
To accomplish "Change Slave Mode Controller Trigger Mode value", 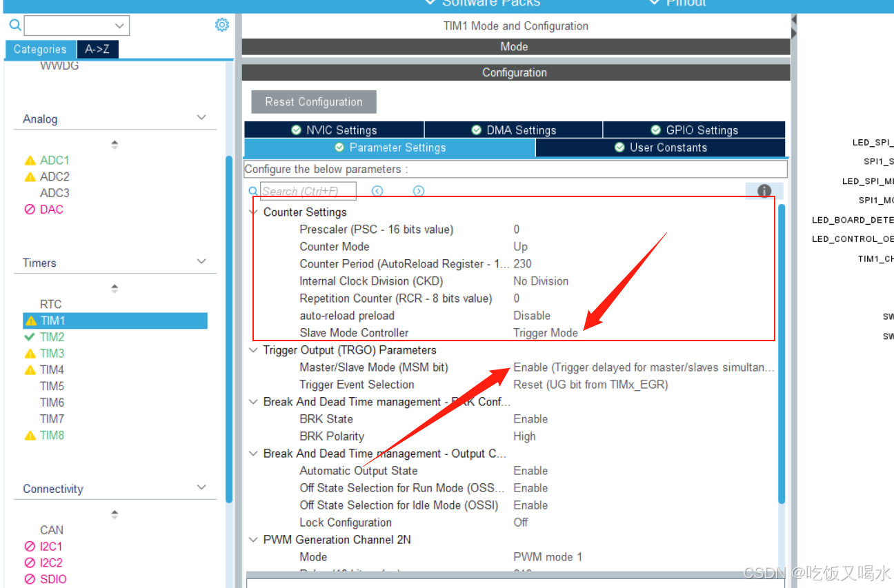I will [546, 333].
